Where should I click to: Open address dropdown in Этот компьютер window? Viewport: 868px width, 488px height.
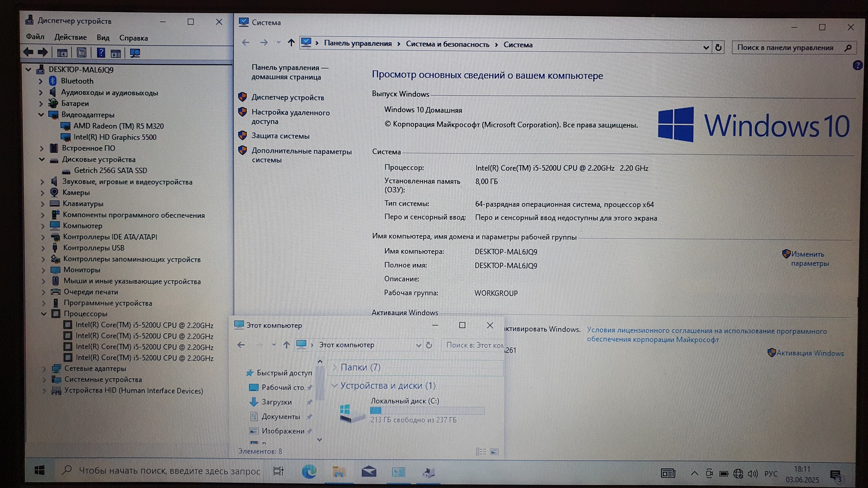(418, 345)
